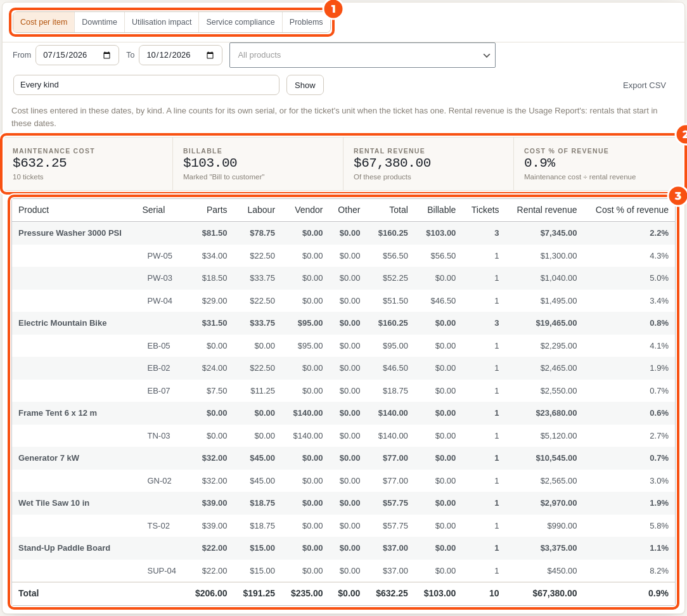Click the Tickets column header
This screenshot has width=687, height=616.
click(x=485, y=210)
